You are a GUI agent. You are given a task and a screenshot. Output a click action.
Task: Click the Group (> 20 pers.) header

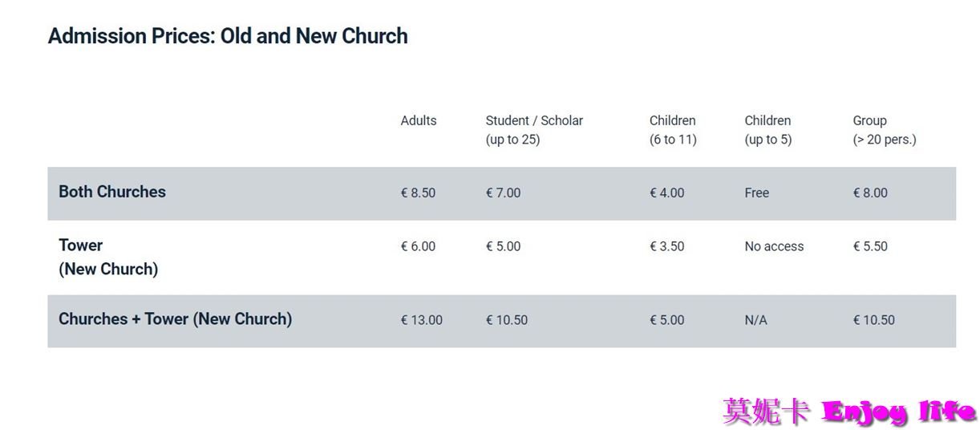[884, 129]
